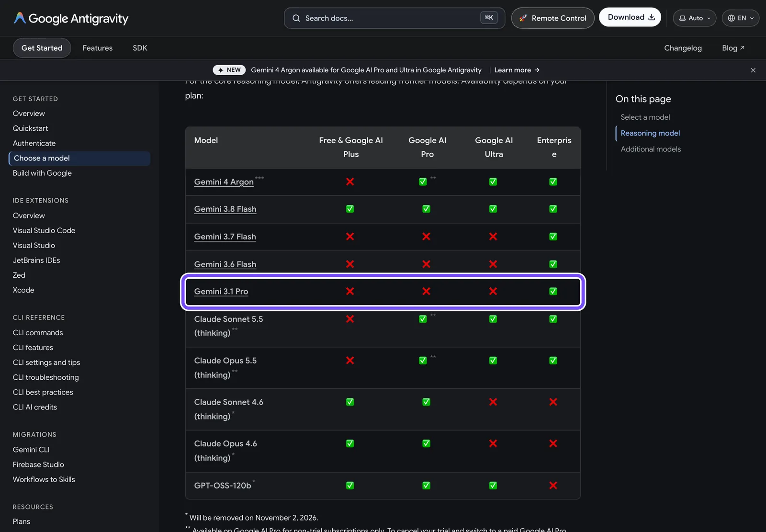
Task: Open Visual Studio Code extension page
Action: [x=44, y=231]
